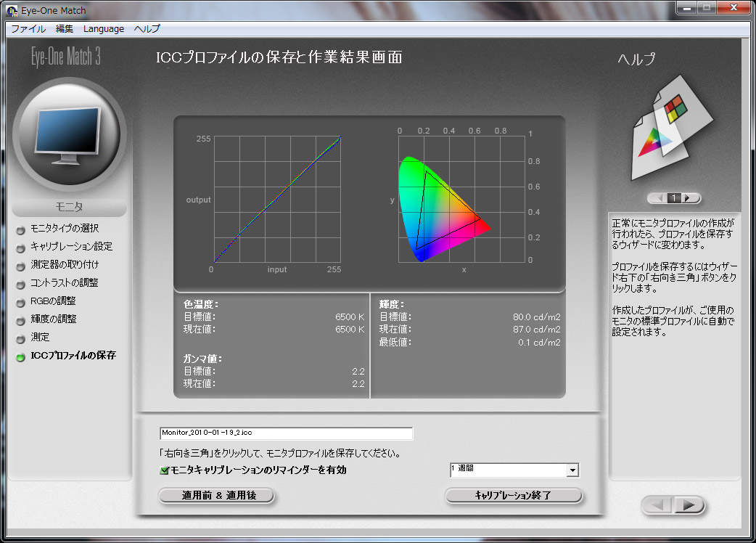Click the back arrow in wizard navigation
The height and width of the screenshot is (543, 756).
click(x=659, y=505)
